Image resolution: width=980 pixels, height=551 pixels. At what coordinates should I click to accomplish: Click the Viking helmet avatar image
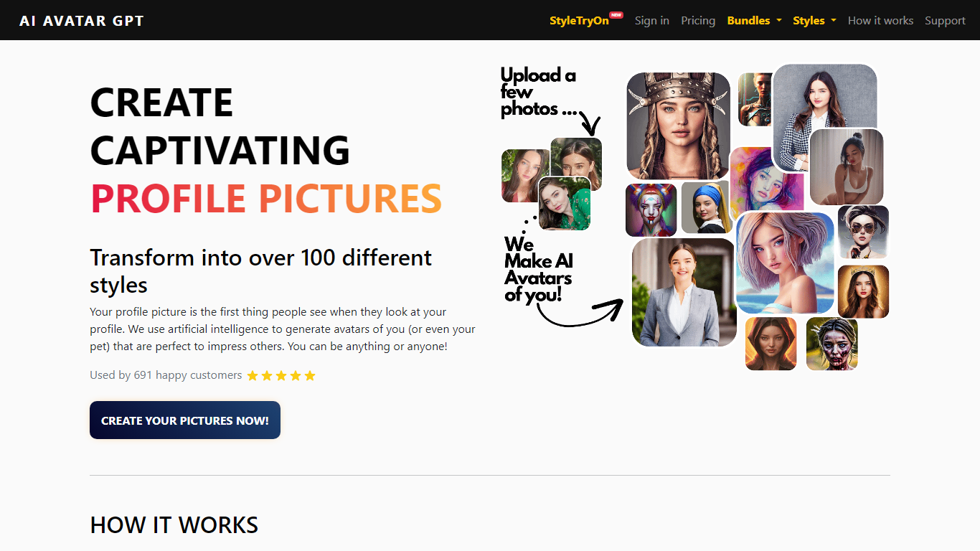[x=678, y=126]
